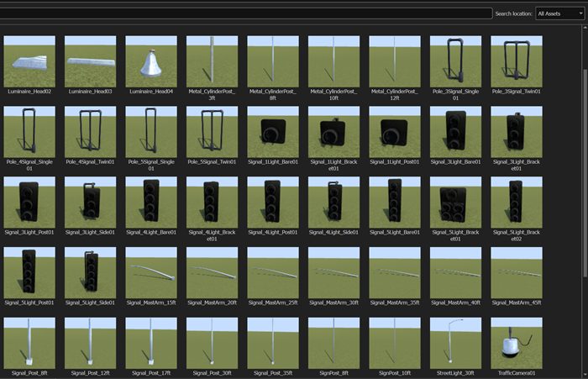Click the Signal_MastArm_45ft thumbnail
588x379 pixels.
[x=517, y=273]
